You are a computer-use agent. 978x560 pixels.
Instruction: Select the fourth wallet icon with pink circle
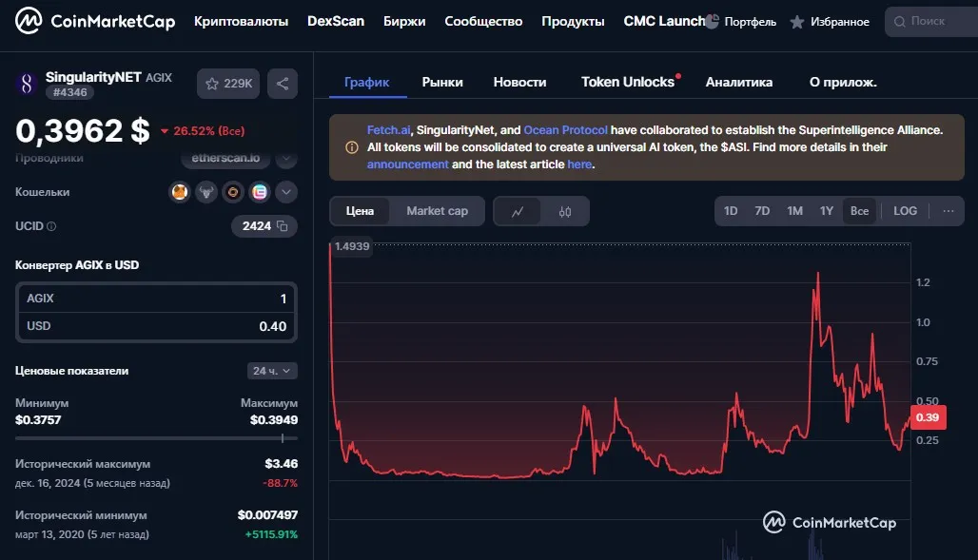pos(260,192)
